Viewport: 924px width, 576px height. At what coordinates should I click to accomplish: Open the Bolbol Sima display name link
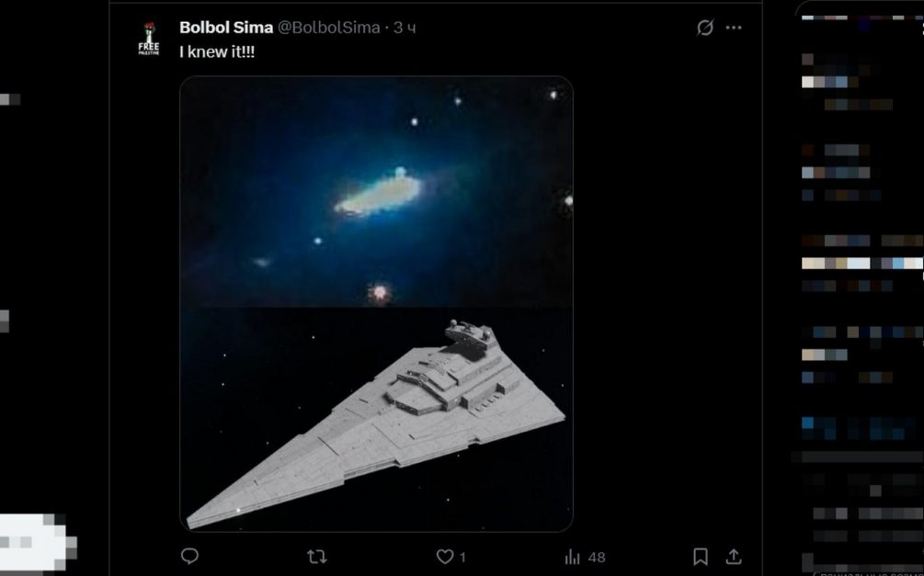pyautogui.click(x=225, y=28)
